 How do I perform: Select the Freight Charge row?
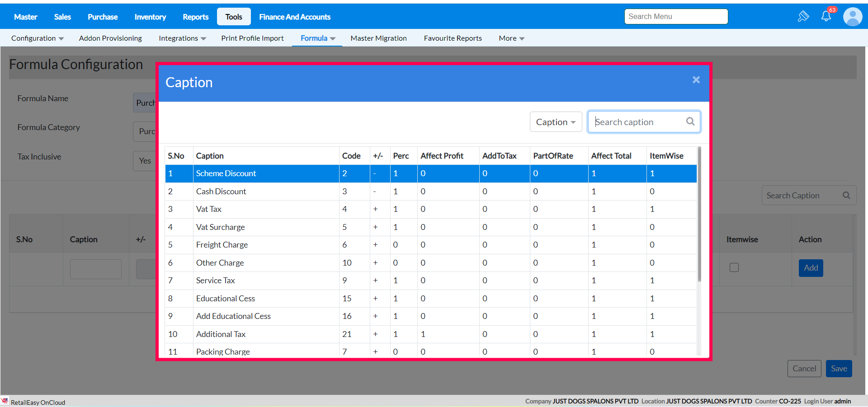tap(222, 245)
